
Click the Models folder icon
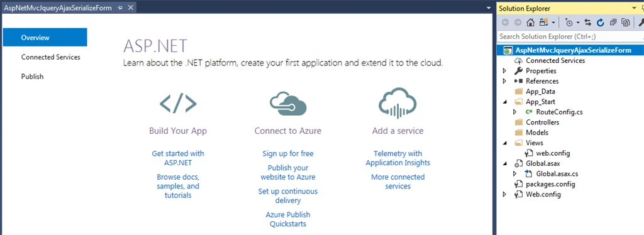pyautogui.click(x=518, y=133)
